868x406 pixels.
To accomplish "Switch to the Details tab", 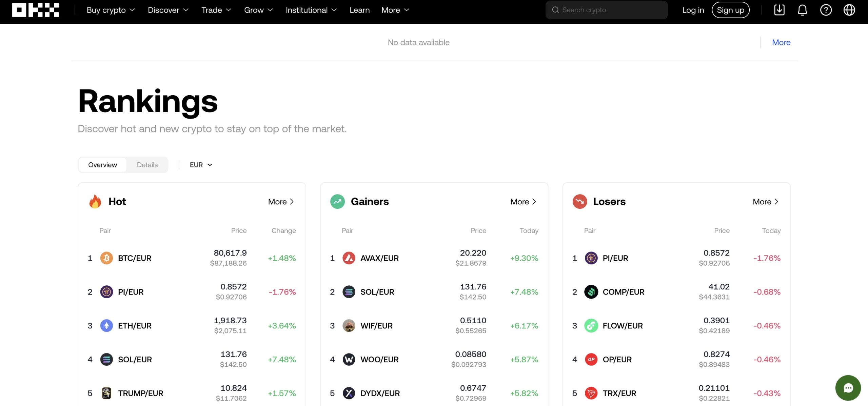I will [x=147, y=165].
